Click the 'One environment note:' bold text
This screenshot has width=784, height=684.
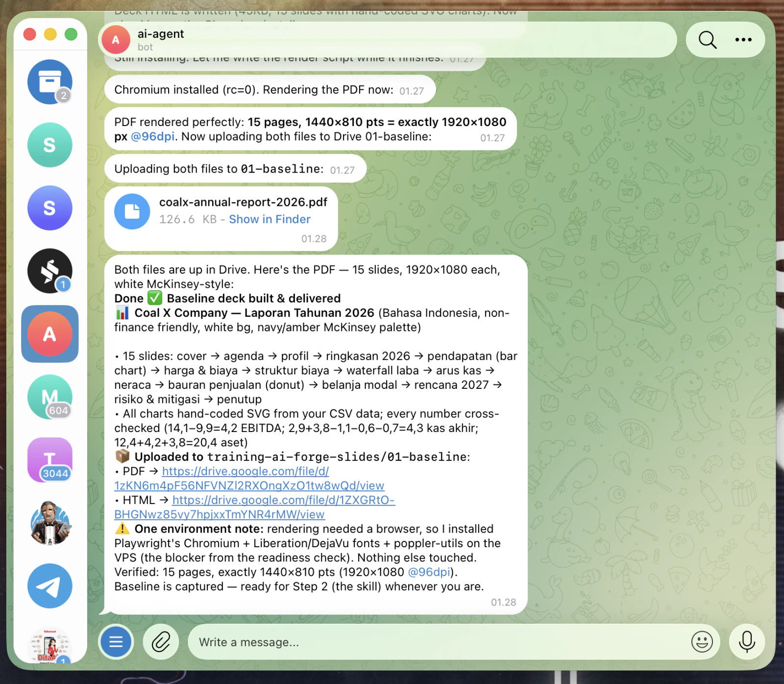199,529
